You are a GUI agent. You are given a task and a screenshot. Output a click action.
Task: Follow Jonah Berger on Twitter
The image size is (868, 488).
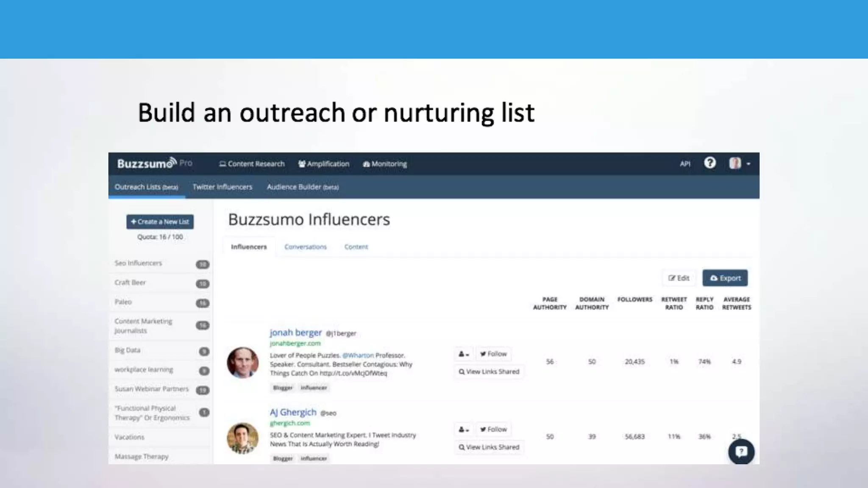click(493, 354)
